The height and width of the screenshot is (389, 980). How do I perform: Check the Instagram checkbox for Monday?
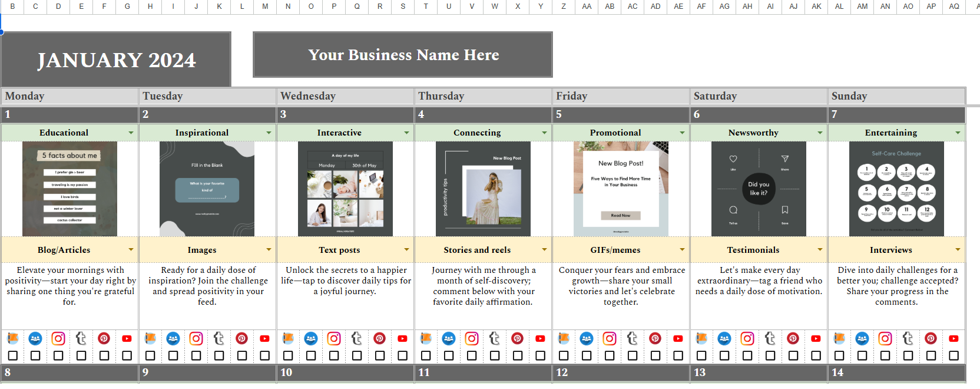58,355
